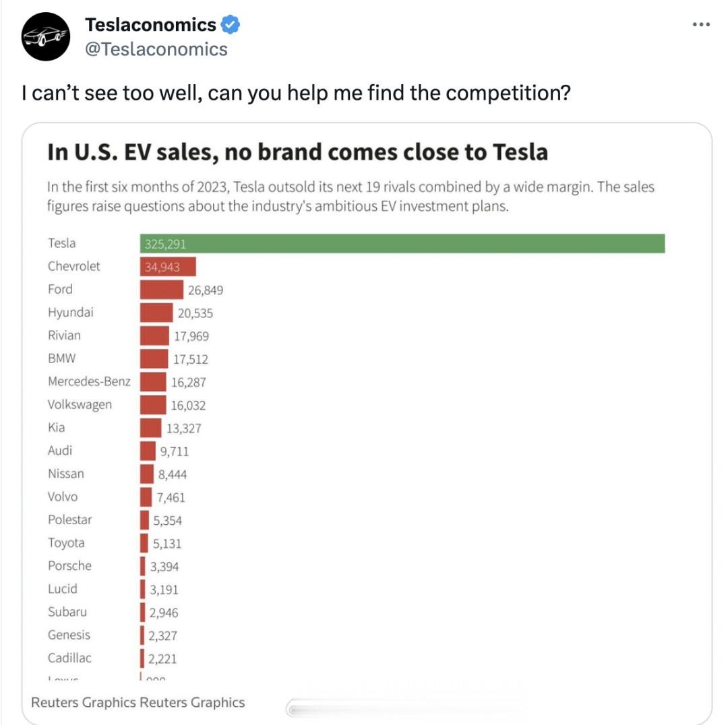Open the @Teslaconomics handle link
The image size is (728, 725).
(156, 49)
